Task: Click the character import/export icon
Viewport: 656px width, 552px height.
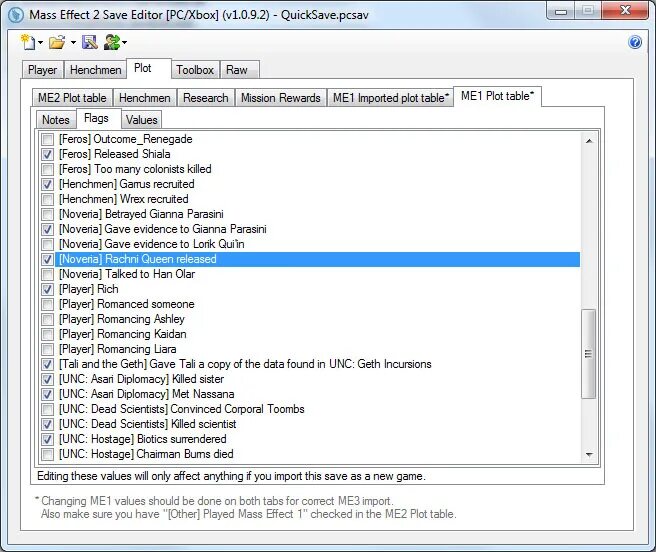Action: click(x=112, y=42)
